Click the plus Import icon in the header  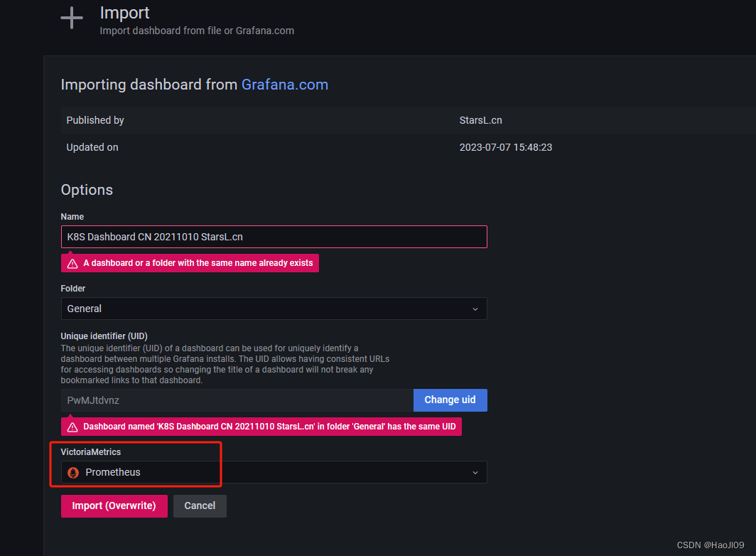click(72, 18)
